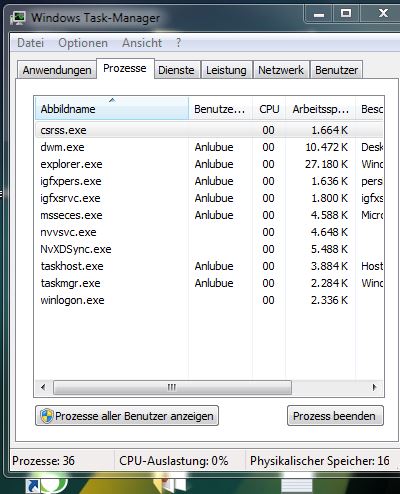Open the Optionen menu
Viewport: 400px width, 494px height.
tap(83, 43)
